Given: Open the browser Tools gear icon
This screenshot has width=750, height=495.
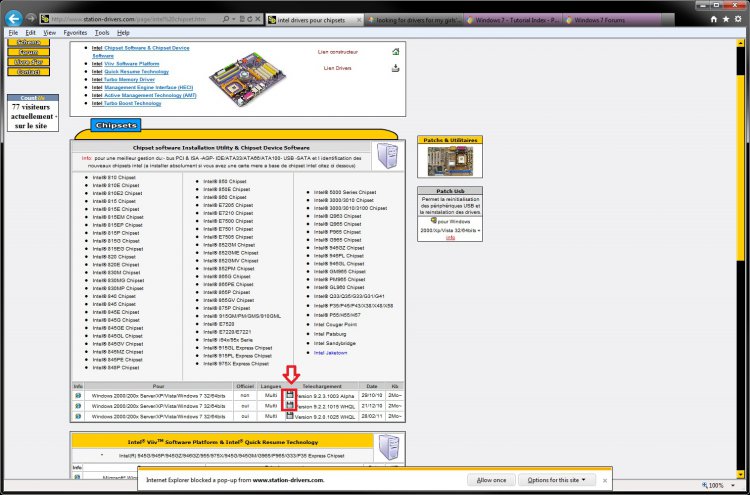Looking at the screenshot, I should (739, 19).
